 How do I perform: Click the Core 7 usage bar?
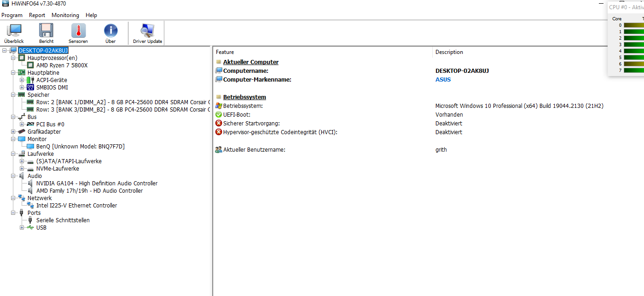point(634,70)
